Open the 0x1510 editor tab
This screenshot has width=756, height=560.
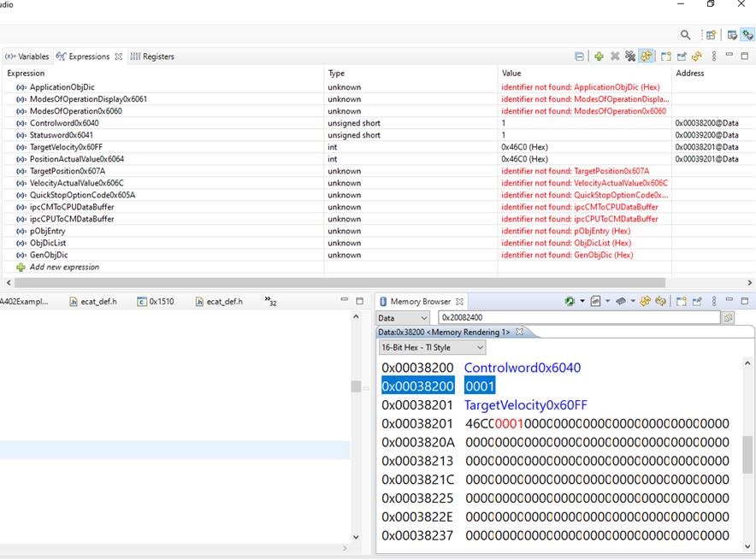156,302
